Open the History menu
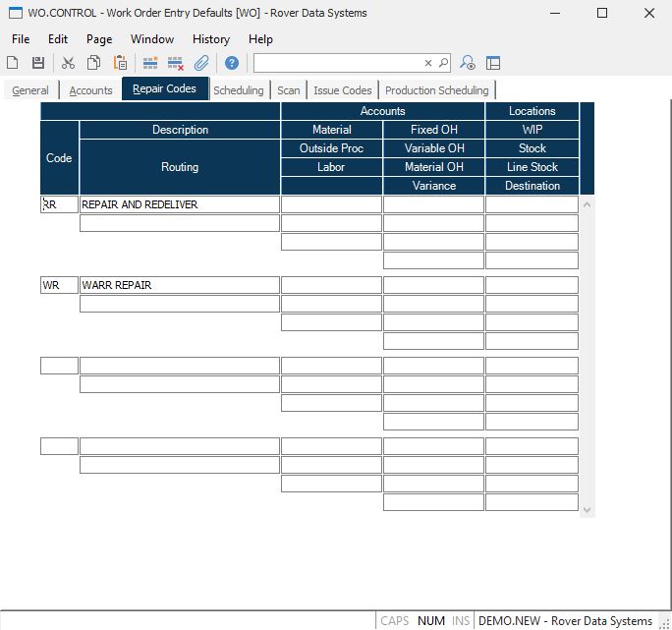 [210, 39]
